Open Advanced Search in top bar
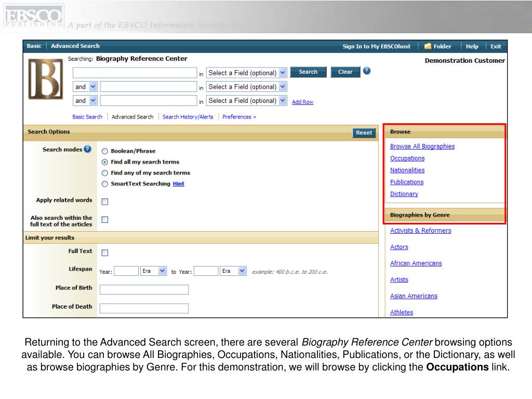This screenshot has width=532, height=399. [75, 46]
